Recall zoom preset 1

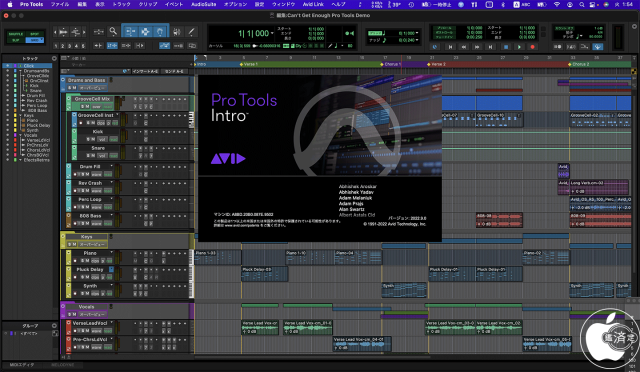point(56,46)
